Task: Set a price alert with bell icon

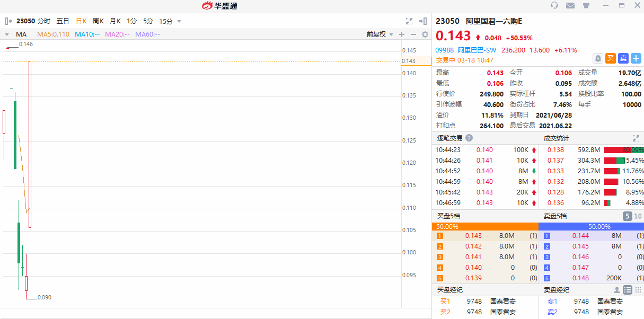Action: click(597, 58)
